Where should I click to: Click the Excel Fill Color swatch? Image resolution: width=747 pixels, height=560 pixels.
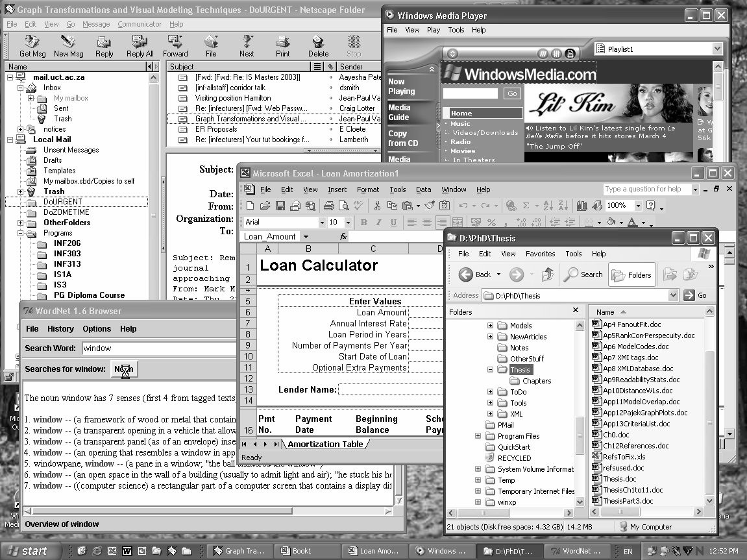coord(611,223)
